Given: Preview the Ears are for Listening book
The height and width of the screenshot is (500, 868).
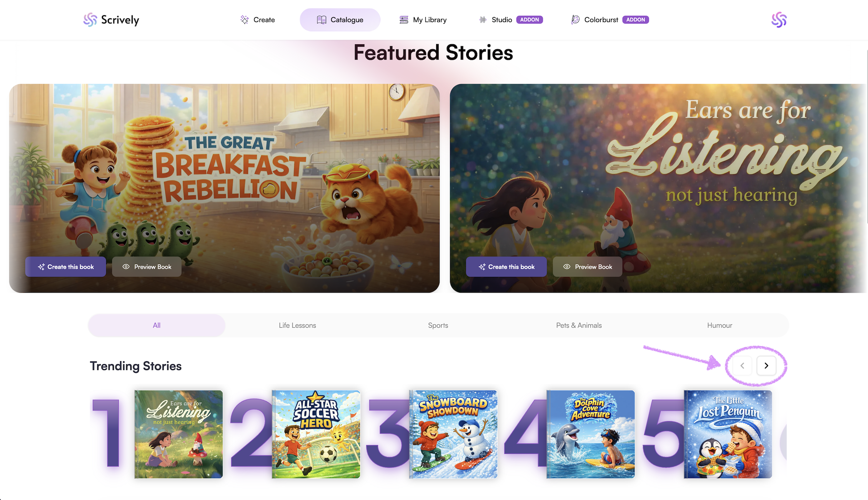Looking at the screenshot, I should pos(587,267).
